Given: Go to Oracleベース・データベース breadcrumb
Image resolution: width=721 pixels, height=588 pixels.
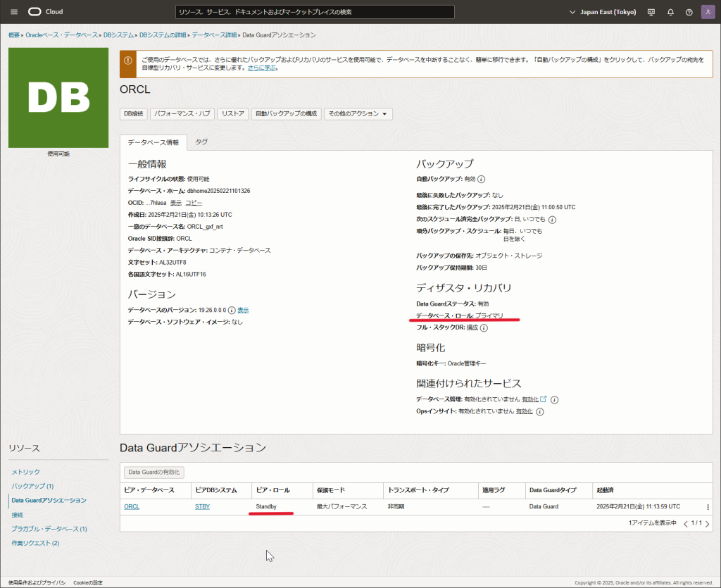Looking at the screenshot, I should point(62,35).
